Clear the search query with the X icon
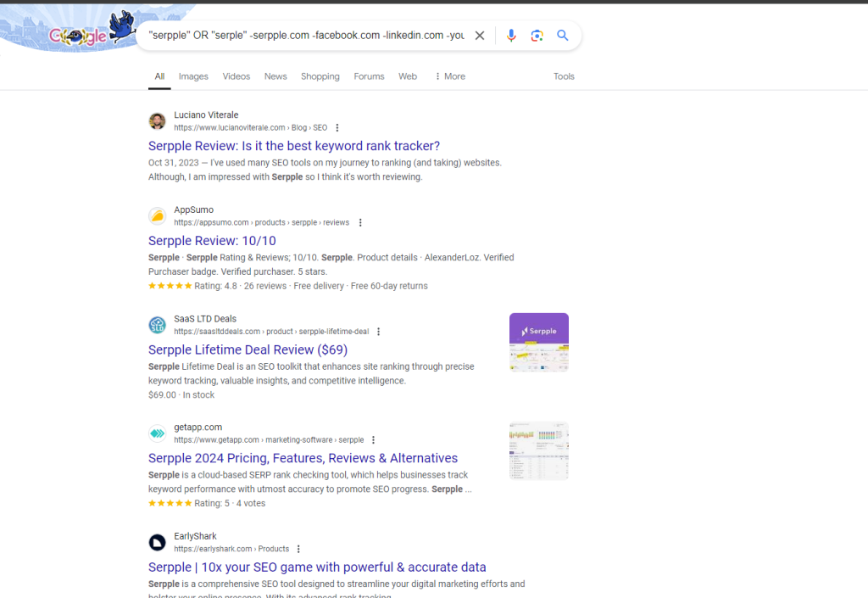The image size is (868, 598). (x=480, y=36)
